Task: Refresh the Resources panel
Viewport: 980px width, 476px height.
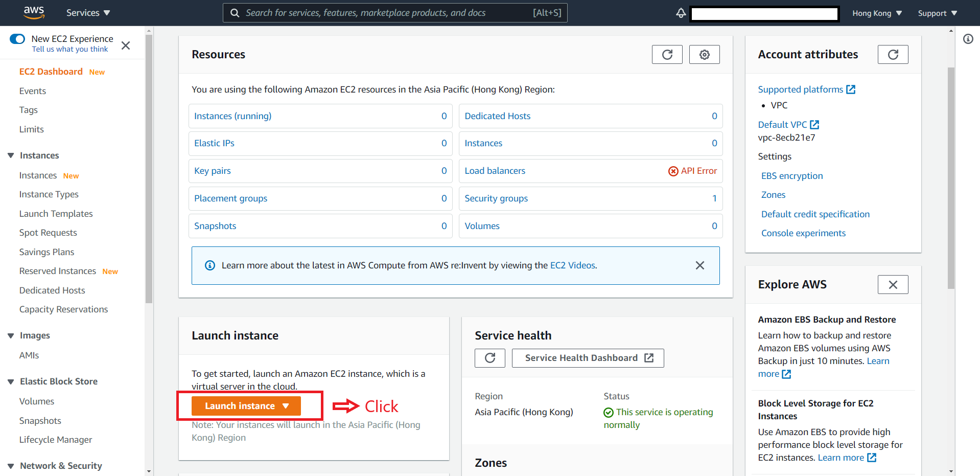Action: (x=667, y=55)
